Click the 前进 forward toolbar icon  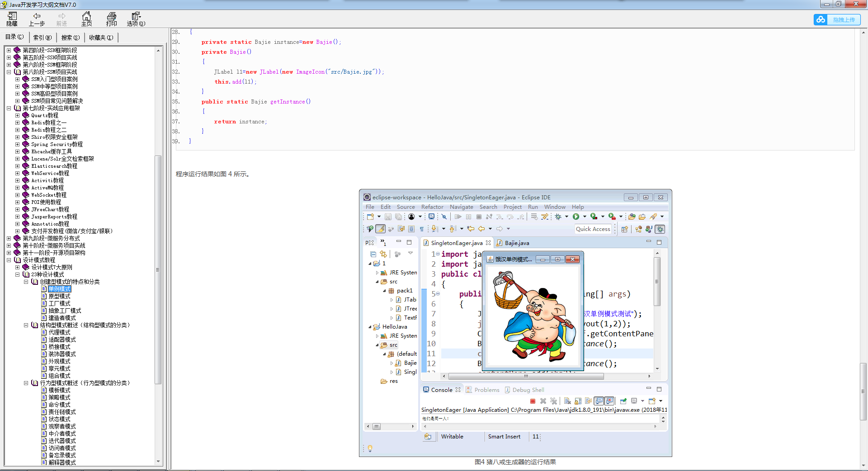[x=62, y=19]
